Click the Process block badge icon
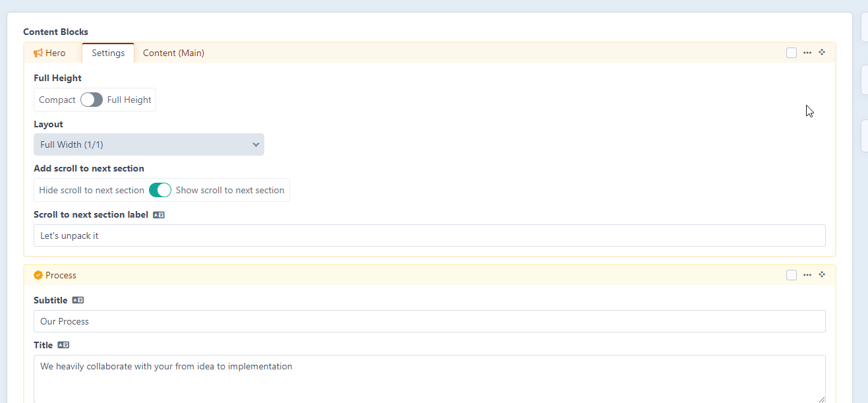Viewport: 868px width, 403px height. pyautogui.click(x=37, y=275)
